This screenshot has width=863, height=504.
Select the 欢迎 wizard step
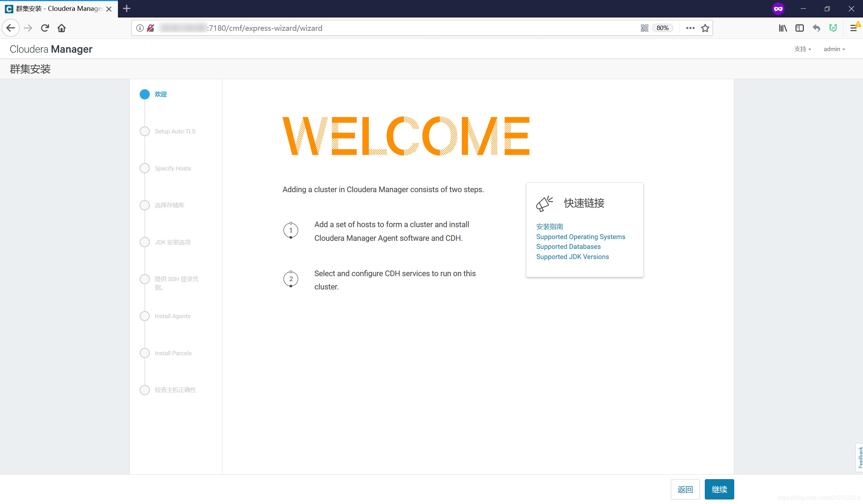161,94
